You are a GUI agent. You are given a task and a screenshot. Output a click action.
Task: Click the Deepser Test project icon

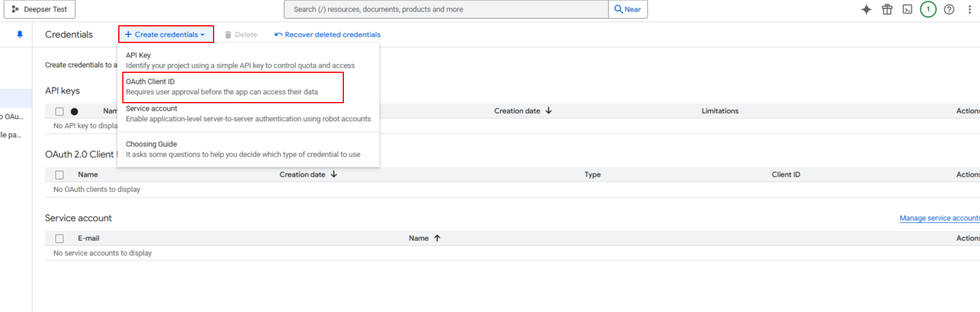pyautogui.click(x=15, y=9)
